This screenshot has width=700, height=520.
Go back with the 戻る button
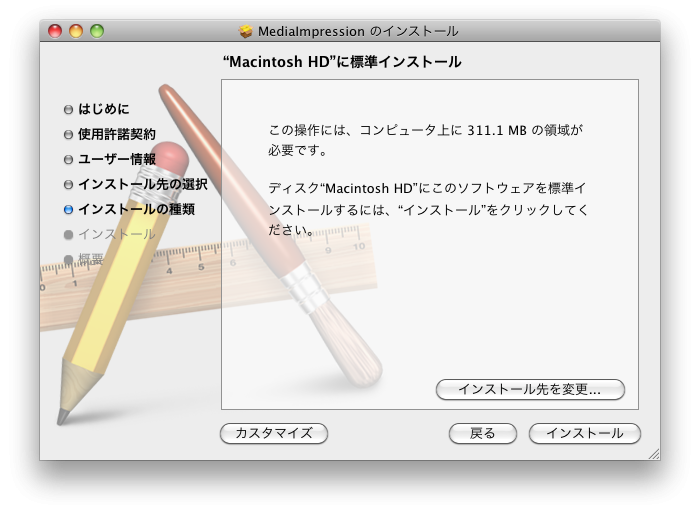[x=482, y=433]
